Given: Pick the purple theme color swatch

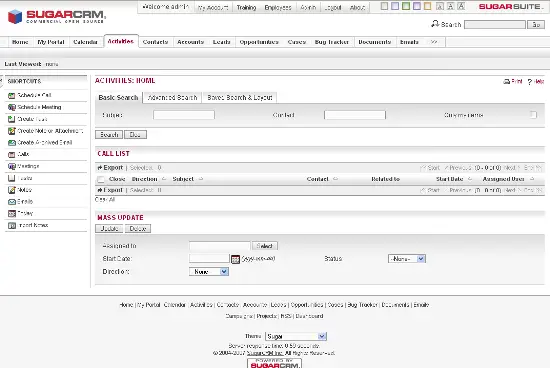Looking at the screenshot, I should click(417, 6).
